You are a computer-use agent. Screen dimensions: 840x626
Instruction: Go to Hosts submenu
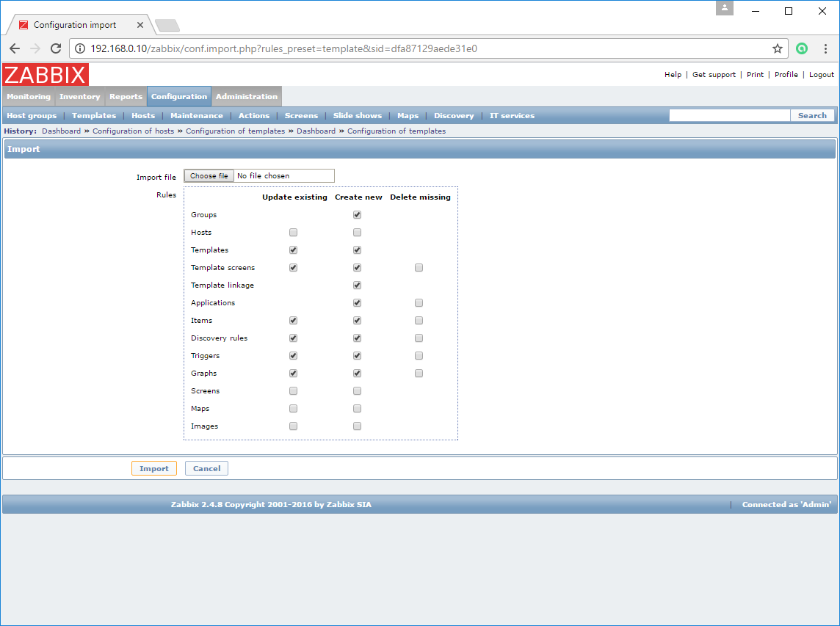point(143,116)
